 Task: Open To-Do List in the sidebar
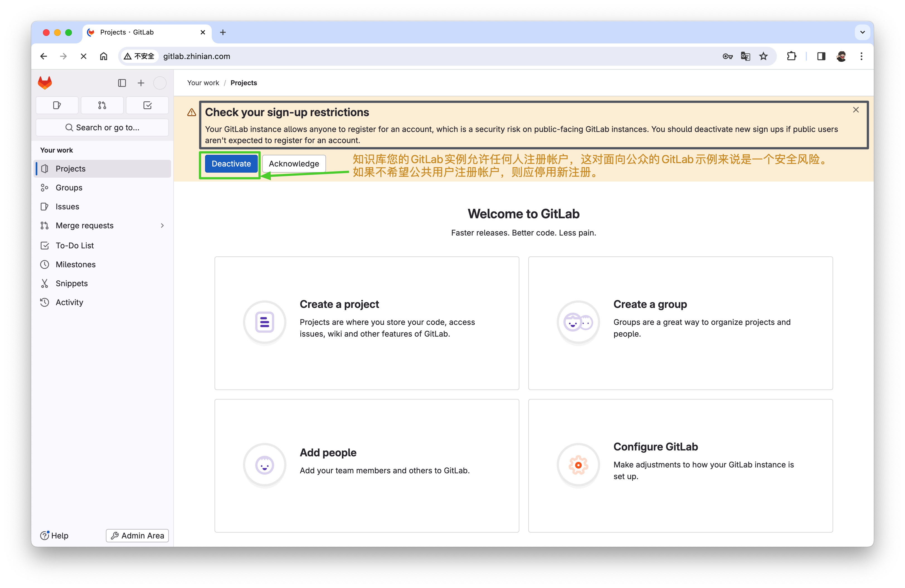pyautogui.click(x=102, y=245)
